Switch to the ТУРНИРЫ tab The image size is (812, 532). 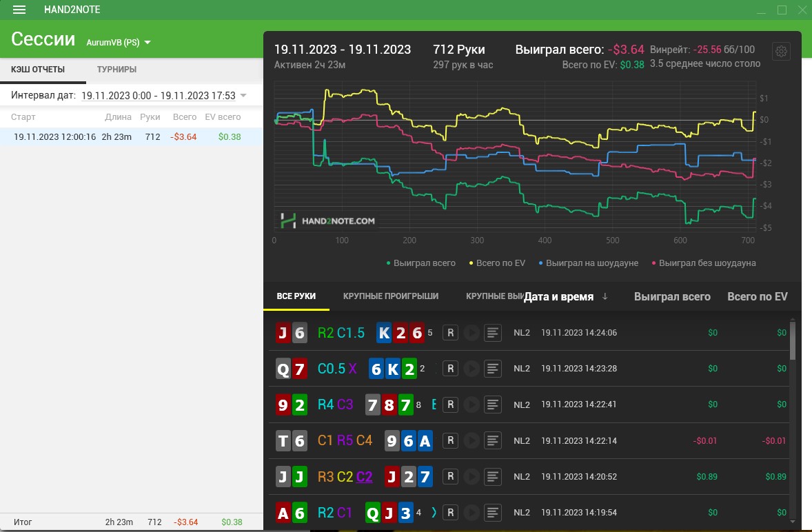(x=116, y=70)
